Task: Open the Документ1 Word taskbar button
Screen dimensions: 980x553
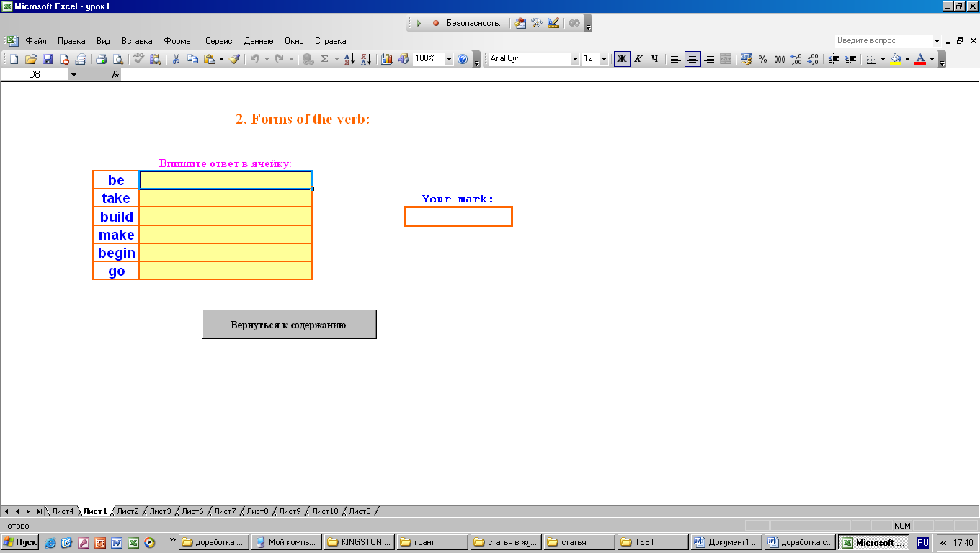Action: point(727,542)
